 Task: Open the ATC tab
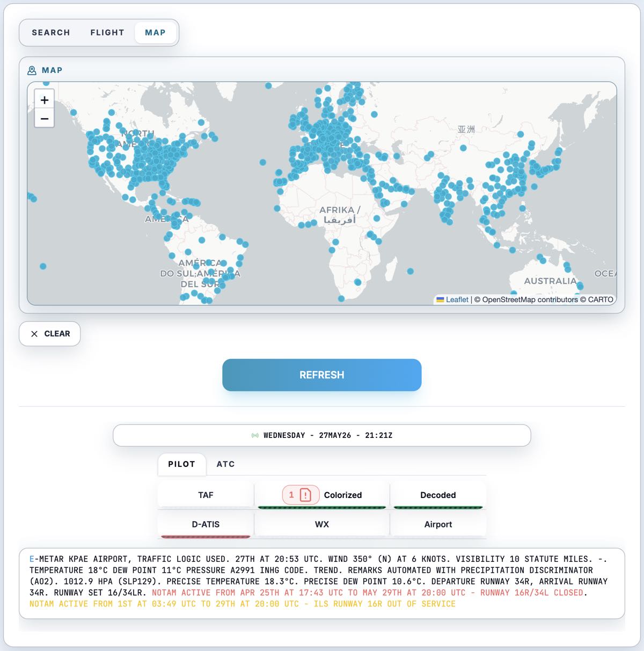(225, 464)
